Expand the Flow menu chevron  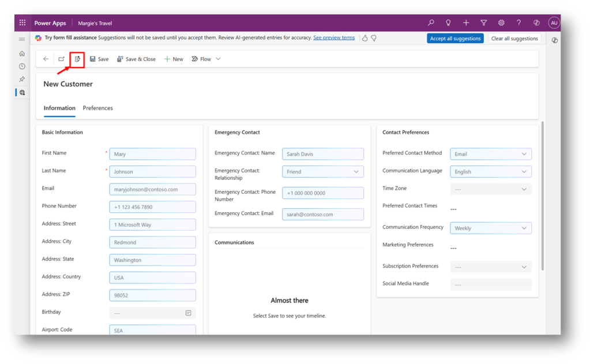coord(218,59)
